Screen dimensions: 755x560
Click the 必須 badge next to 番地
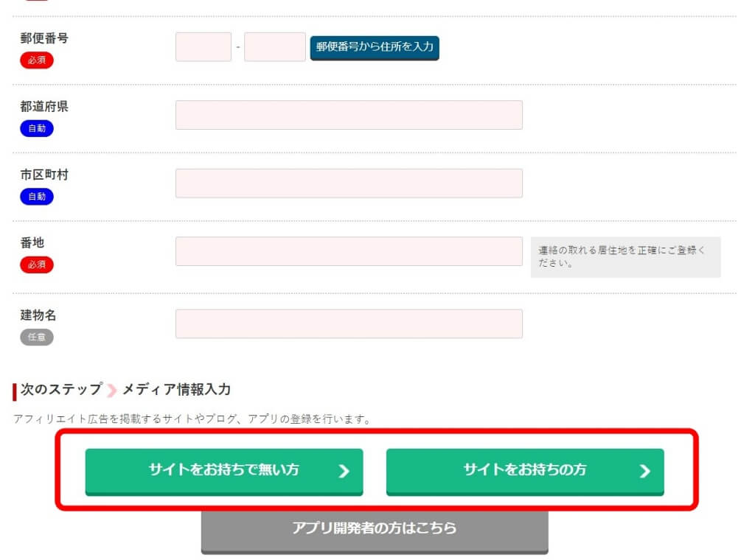[x=36, y=265]
